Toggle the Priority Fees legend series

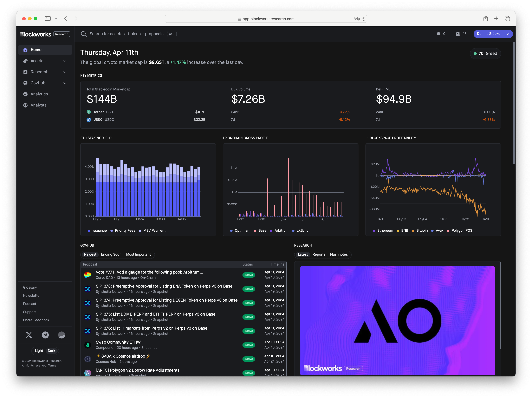[123, 231]
